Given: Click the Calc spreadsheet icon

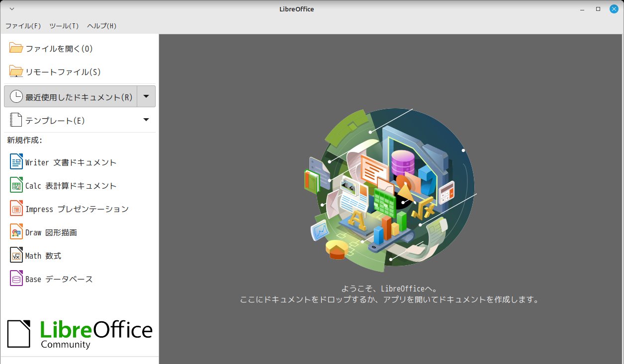Looking at the screenshot, I should (16, 186).
